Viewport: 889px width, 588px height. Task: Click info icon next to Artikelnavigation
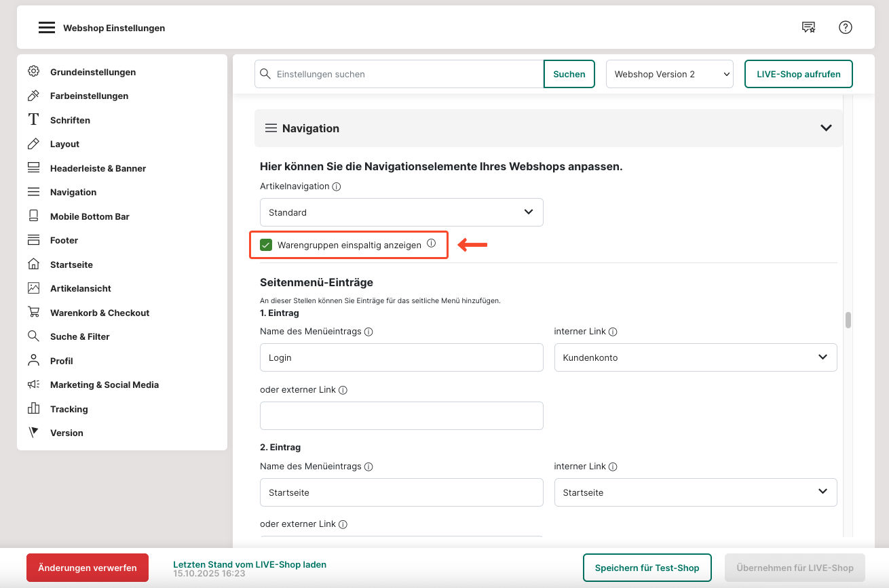pos(337,187)
